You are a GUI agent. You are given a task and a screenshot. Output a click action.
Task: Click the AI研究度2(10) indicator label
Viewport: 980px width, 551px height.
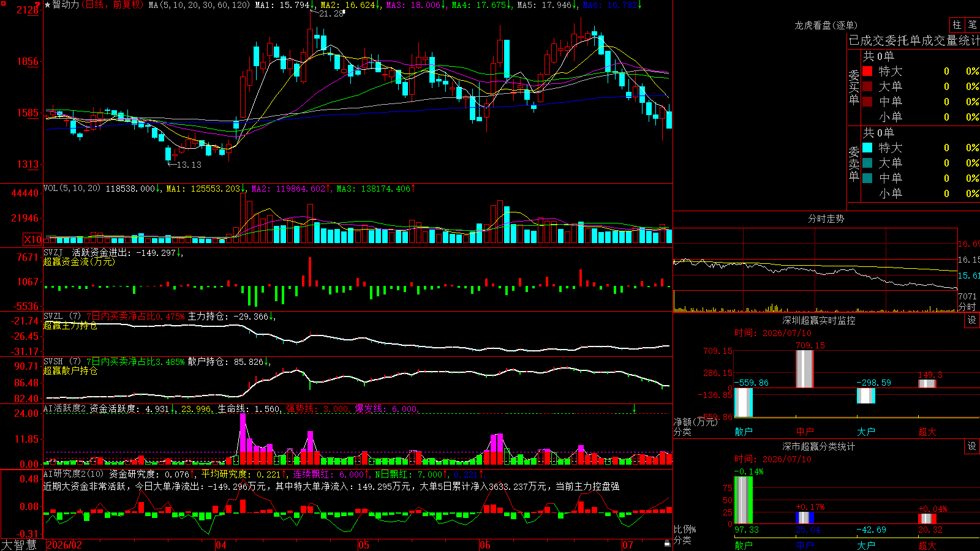pos(74,474)
